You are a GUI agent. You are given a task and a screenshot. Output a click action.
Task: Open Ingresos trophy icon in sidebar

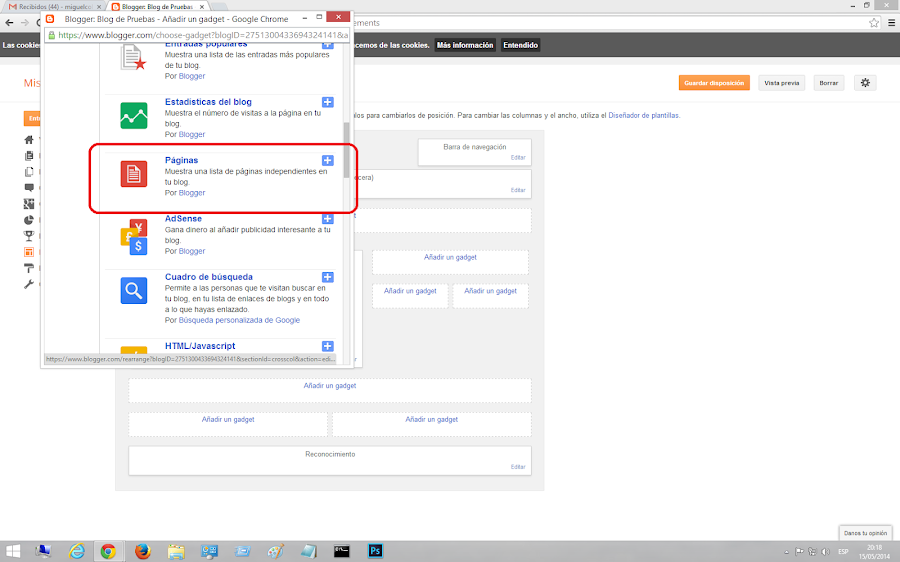[x=29, y=235]
